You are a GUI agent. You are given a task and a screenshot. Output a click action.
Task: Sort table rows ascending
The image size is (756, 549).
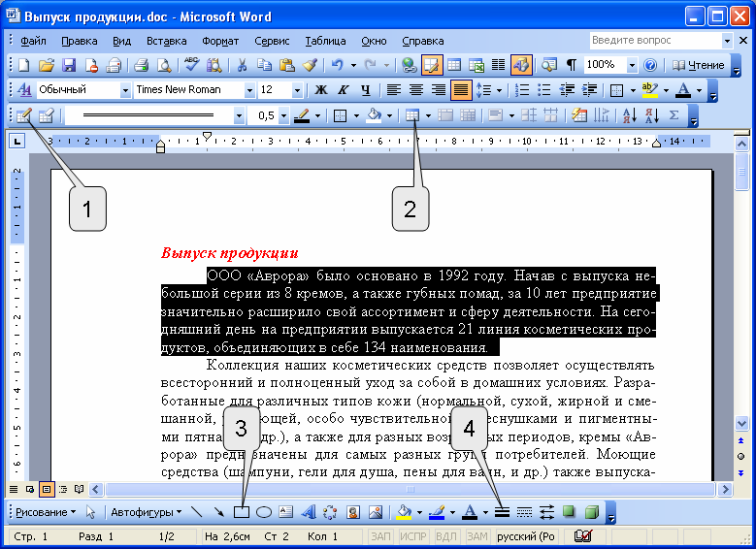pos(630,115)
